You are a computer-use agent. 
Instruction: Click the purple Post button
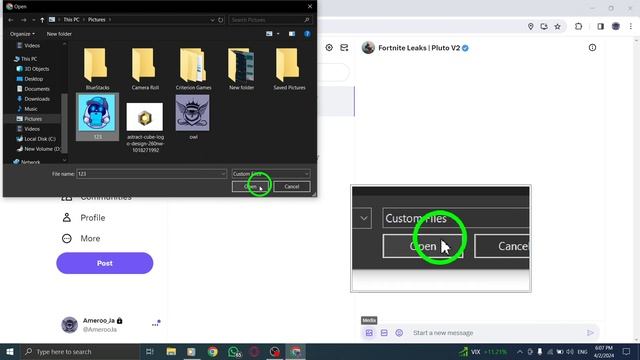coord(104,263)
